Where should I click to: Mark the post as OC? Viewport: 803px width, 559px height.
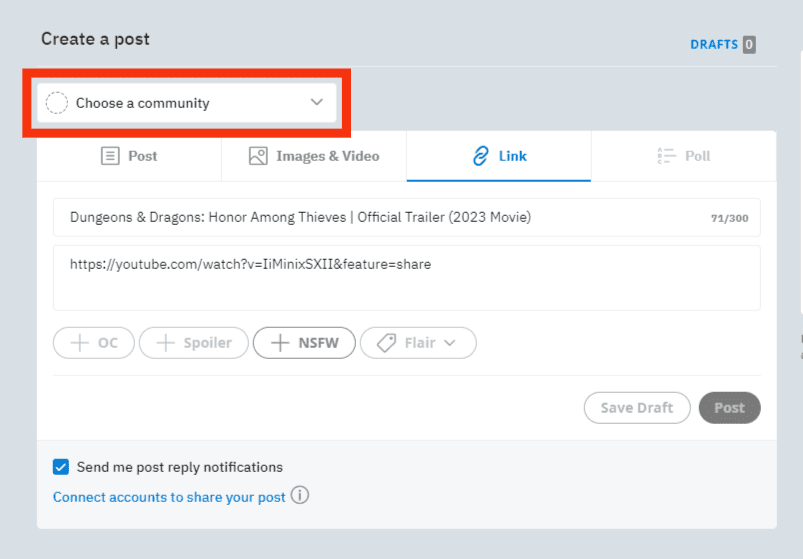(x=94, y=343)
